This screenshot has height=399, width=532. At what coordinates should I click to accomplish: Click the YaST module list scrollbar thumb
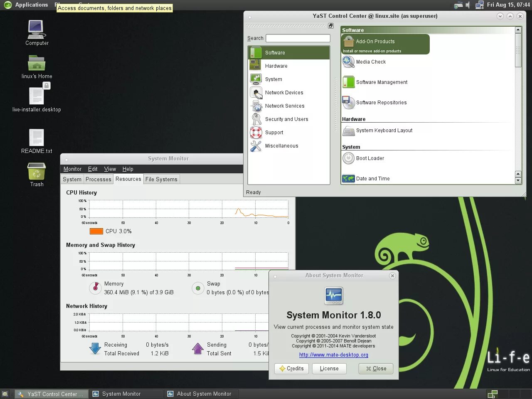coord(518,50)
